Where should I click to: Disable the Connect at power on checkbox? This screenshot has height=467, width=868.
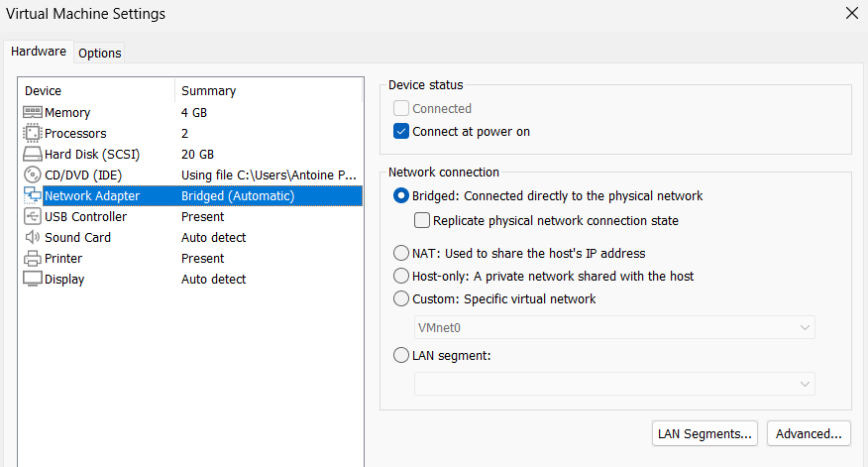point(401,132)
